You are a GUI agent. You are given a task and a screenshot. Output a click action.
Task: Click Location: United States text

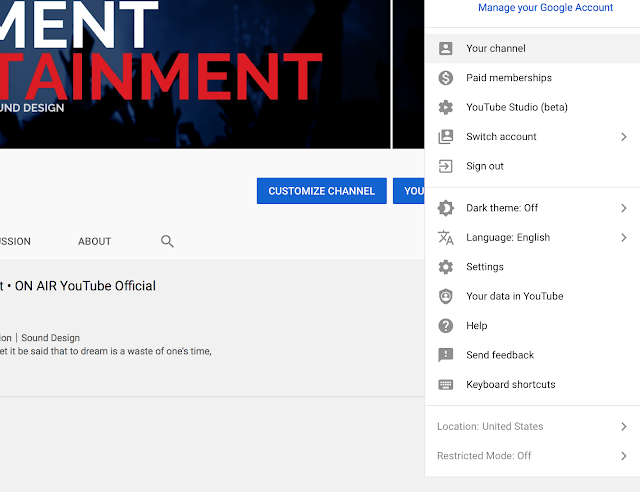point(490,427)
